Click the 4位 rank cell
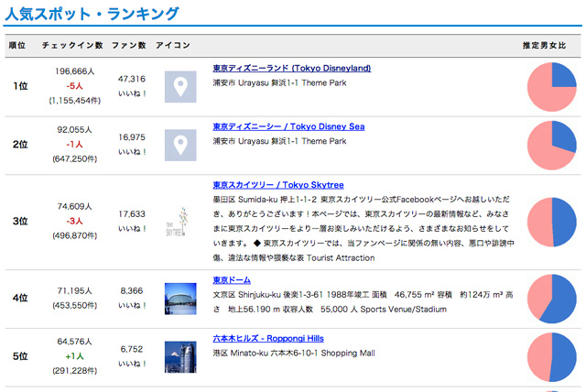This screenshot has height=392, width=586. point(20,299)
